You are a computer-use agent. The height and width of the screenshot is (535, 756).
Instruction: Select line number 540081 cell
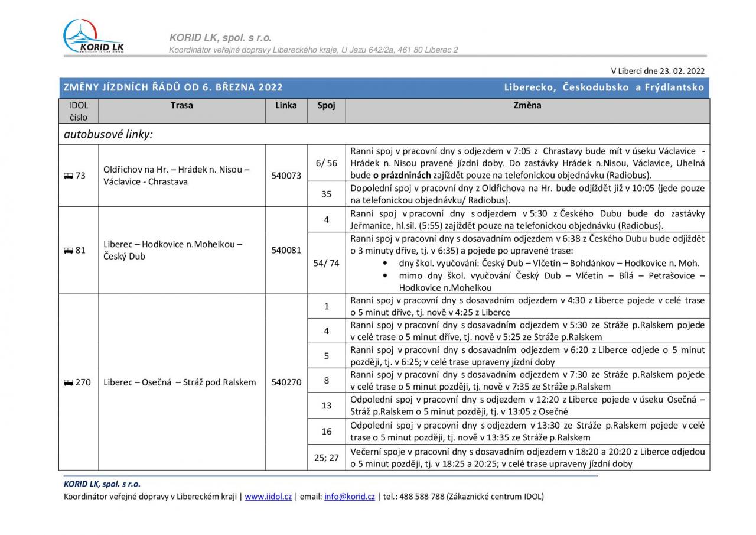click(x=286, y=250)
